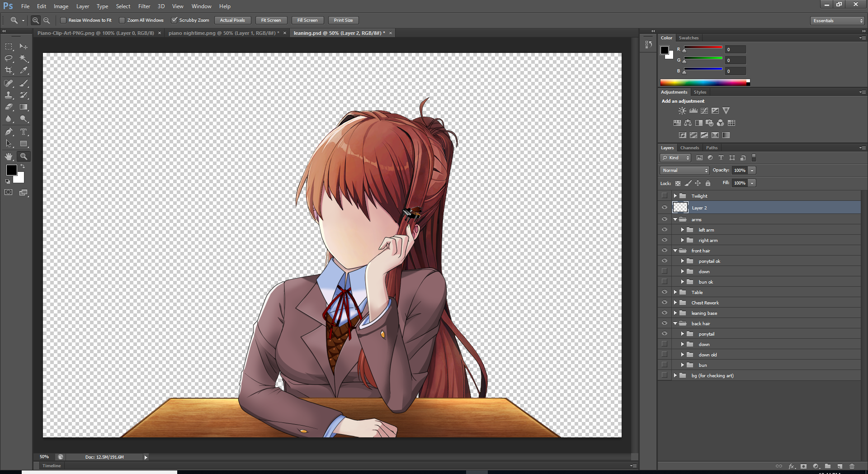Select the Rectangle shape tool
Image resolution: width=868 pixels, height=474 pixels.
24,144
